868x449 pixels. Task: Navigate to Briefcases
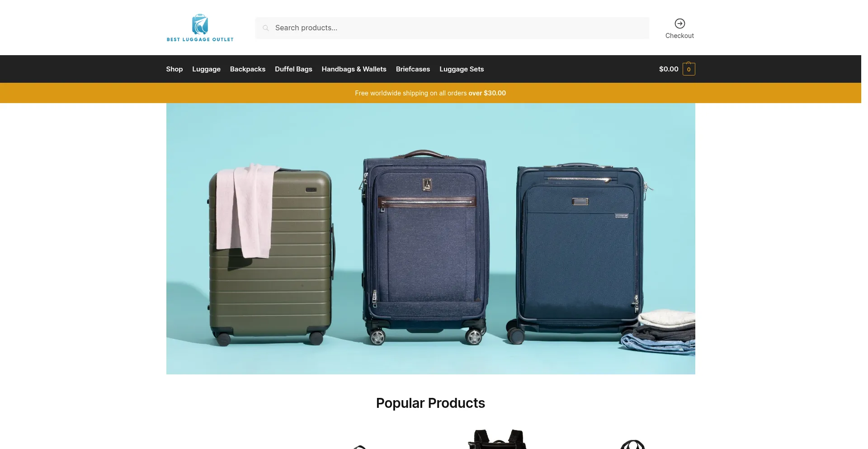pos(413,69)
